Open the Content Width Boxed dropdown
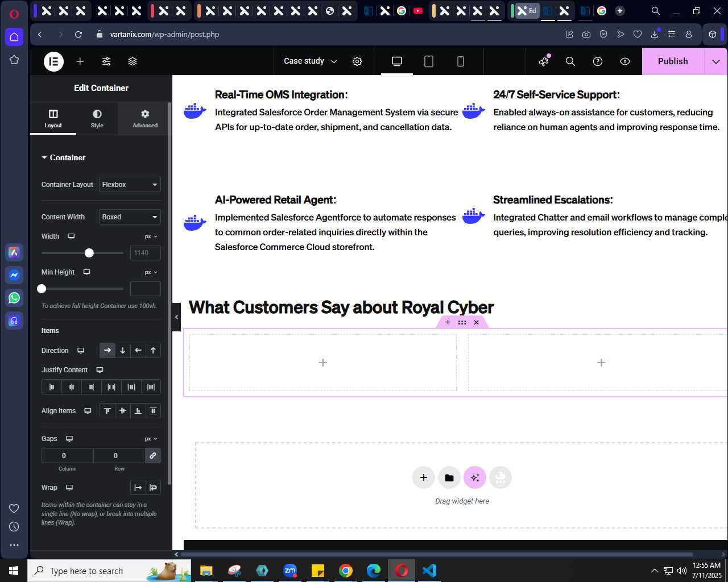This screenshot has height=582, width=728. pos(130,217)
